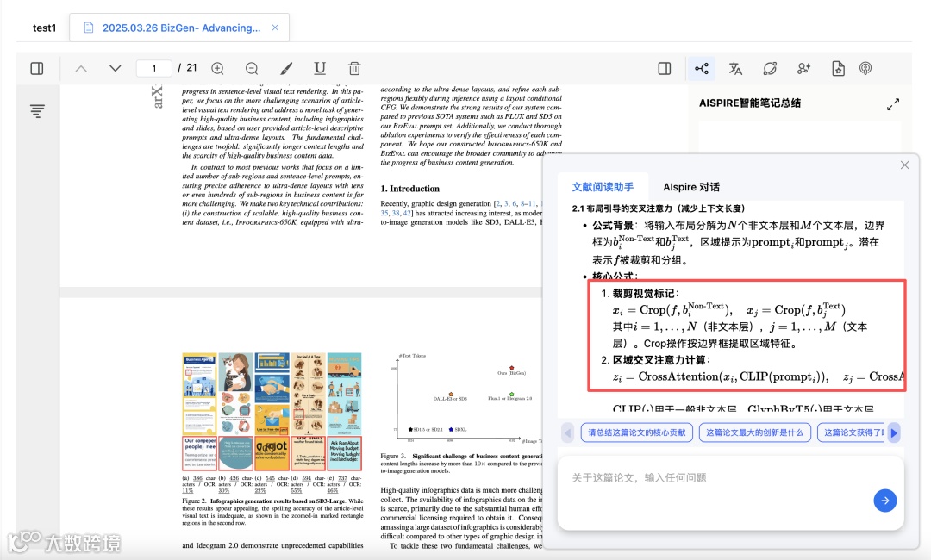Show previous suggested questions with left arrow

point(567,432)
